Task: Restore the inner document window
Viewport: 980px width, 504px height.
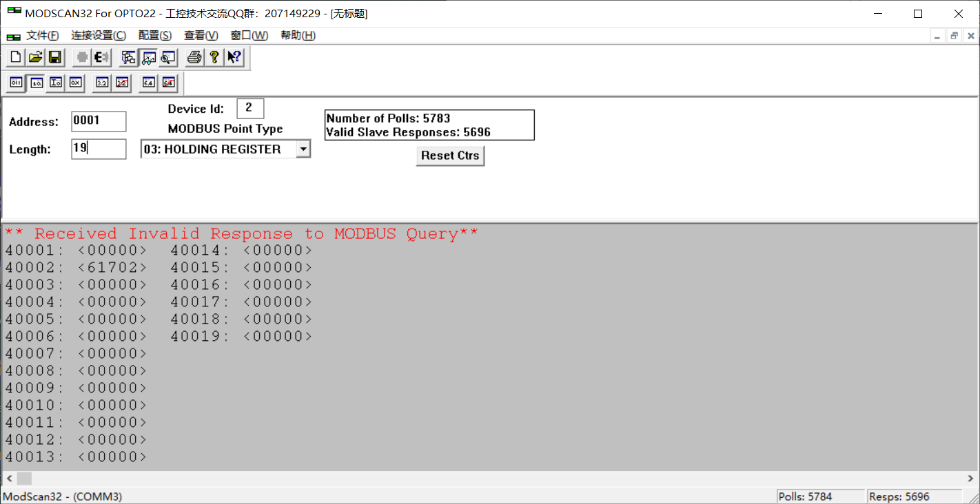Action: coord(954,36)
